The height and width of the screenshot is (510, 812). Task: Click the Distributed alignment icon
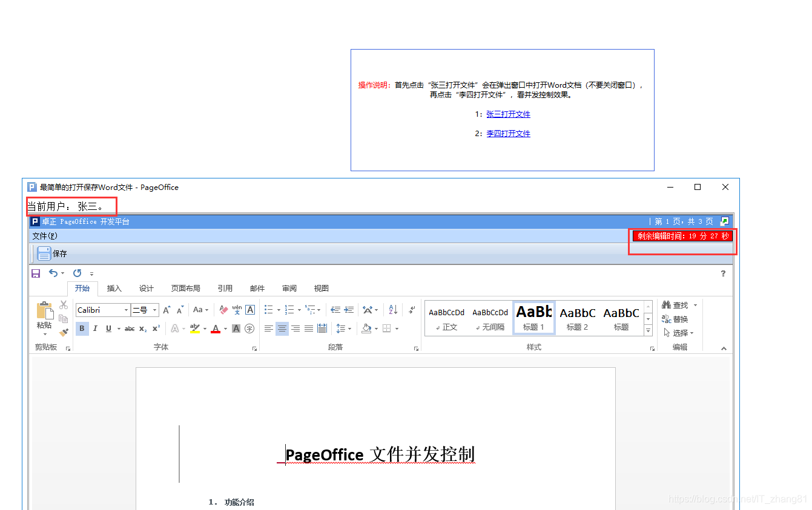coord(322,329)
